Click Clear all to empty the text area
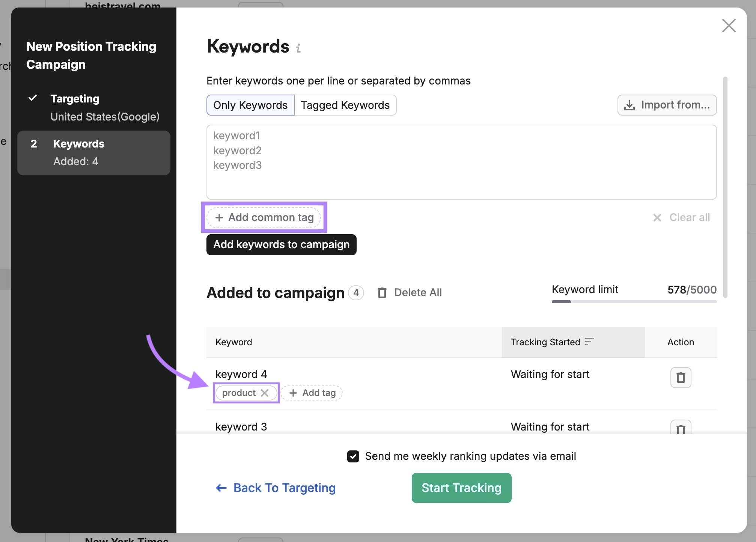 pyautogui.click(x=681, y=217)
